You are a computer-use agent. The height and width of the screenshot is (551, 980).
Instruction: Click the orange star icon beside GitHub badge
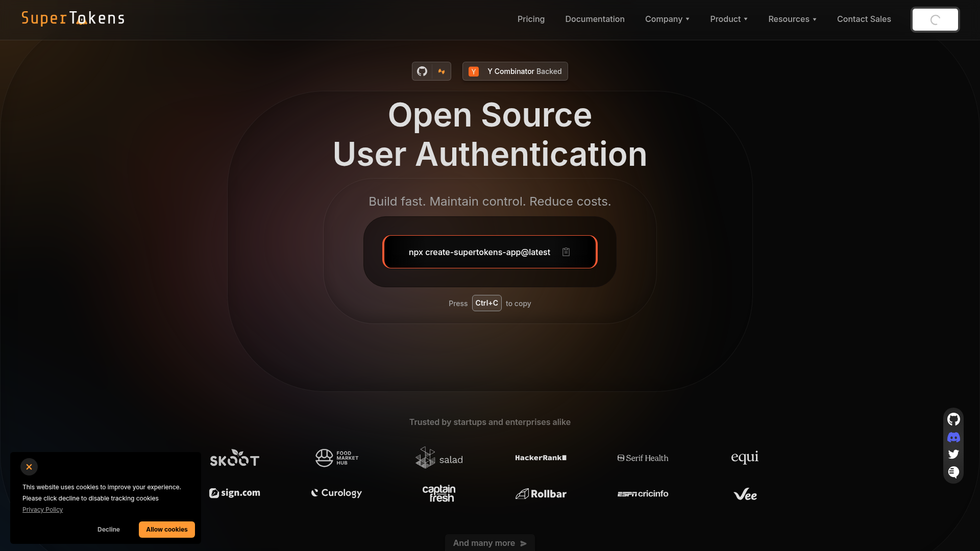click(x=441, y=71)
